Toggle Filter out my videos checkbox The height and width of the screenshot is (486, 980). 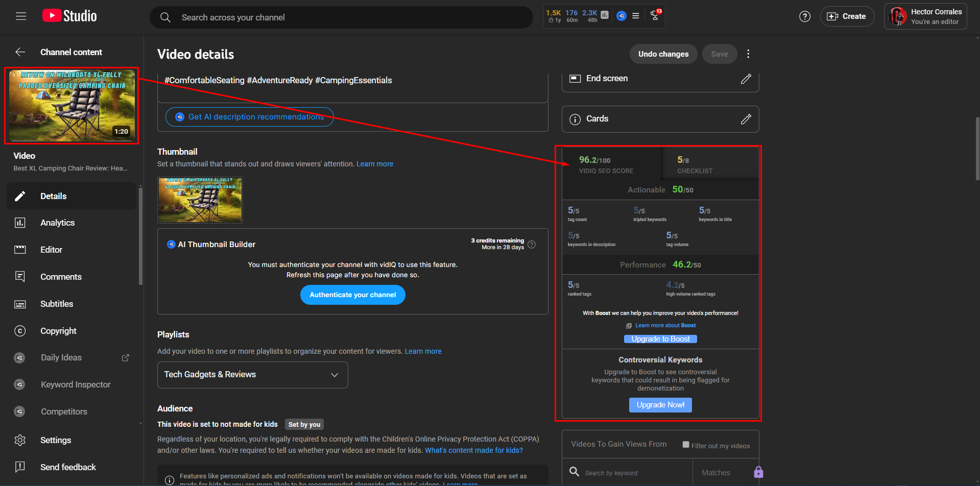coord(686,445)
